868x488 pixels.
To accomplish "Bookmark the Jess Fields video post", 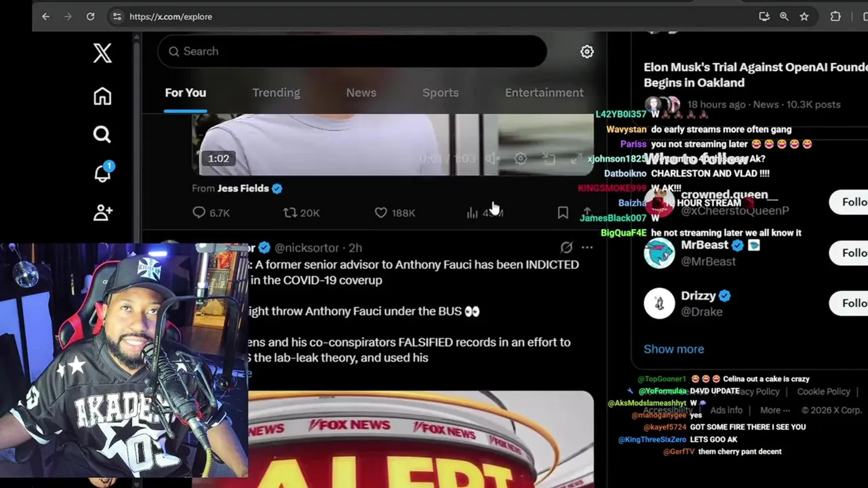I will (x=563, y=213).
